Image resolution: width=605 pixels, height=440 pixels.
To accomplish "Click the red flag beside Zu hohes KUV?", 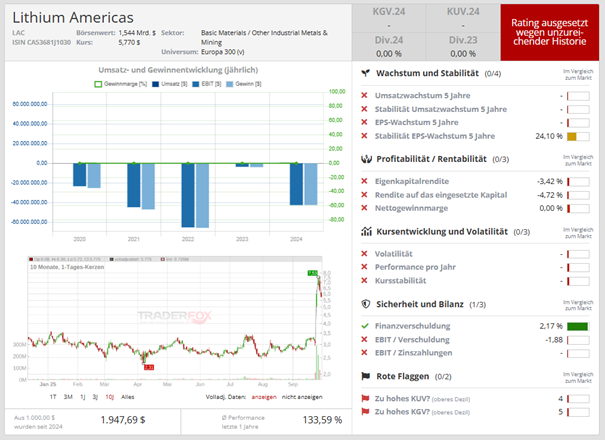I will [365, 398].
